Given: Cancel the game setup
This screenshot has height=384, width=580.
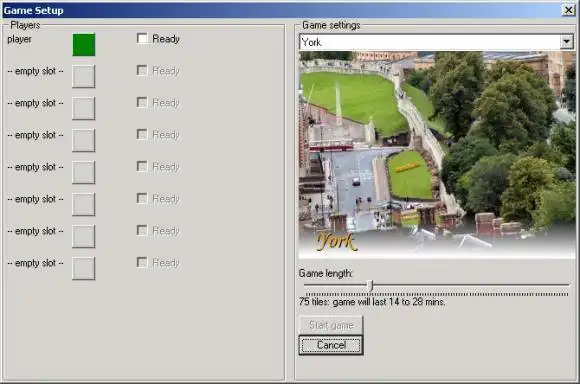Looking at the screenshot, I should click(x=331, y=345).
